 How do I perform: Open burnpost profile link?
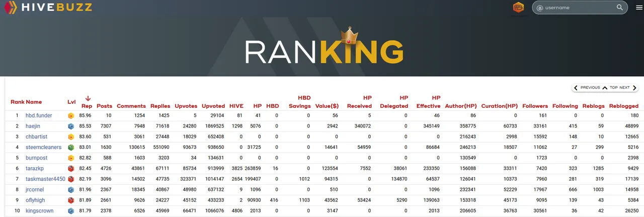coord(37,157)
